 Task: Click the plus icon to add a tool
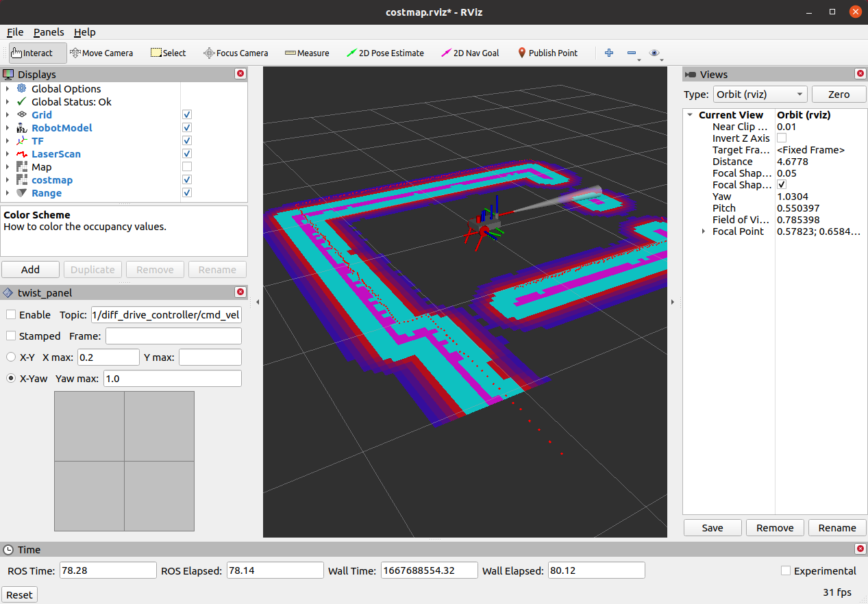coord(608,53)
